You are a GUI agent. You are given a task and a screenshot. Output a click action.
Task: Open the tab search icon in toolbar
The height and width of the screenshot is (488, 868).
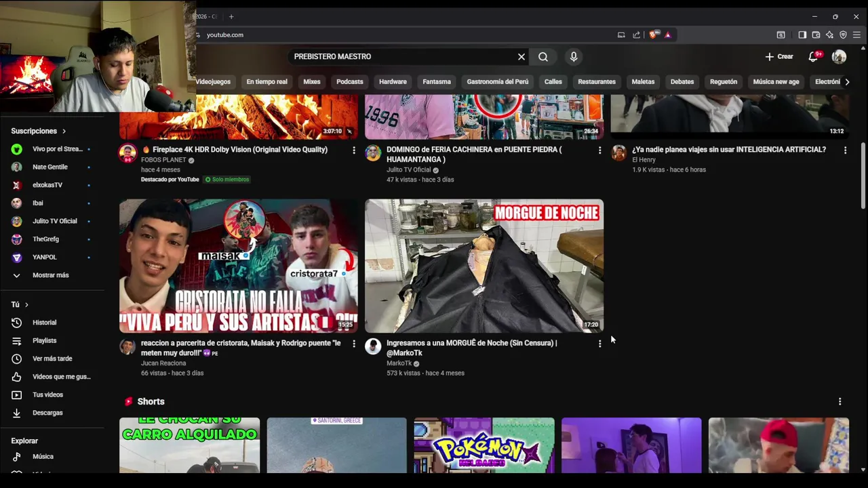coord(781,35)
